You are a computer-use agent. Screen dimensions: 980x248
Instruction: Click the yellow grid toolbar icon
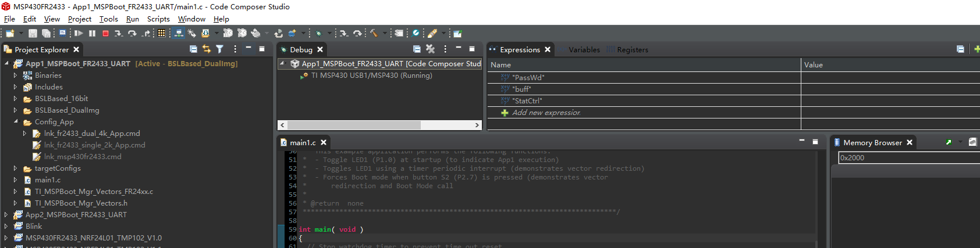coord(161,33)
